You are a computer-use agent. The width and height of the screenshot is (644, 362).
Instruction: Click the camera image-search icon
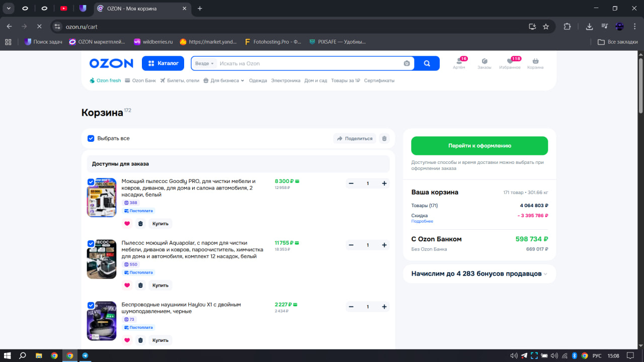pos(407,63)
